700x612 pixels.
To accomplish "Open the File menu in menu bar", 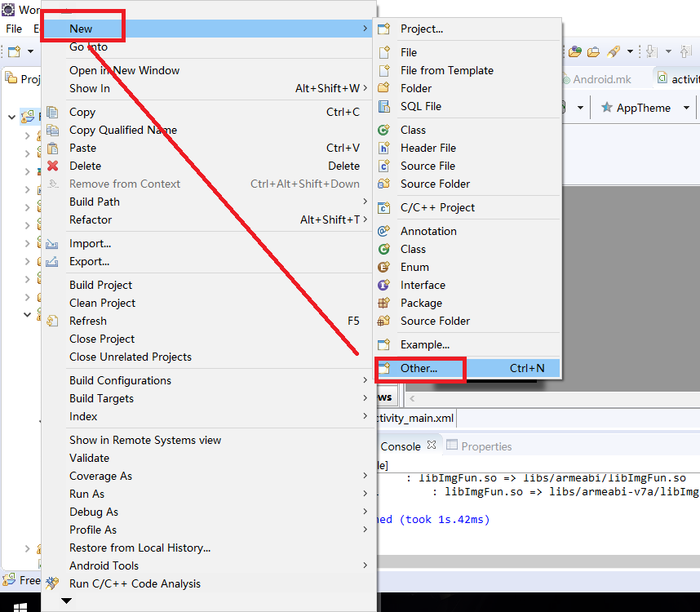I will pos(14,29).
